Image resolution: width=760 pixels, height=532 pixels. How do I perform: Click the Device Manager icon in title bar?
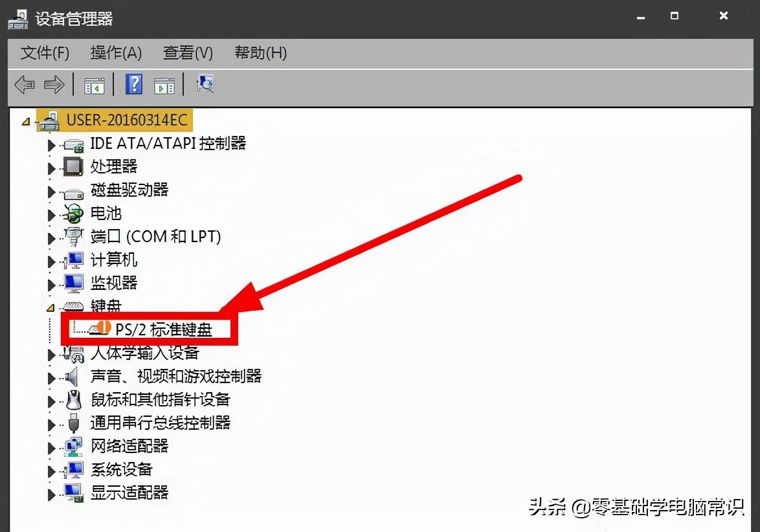point(17,18)
